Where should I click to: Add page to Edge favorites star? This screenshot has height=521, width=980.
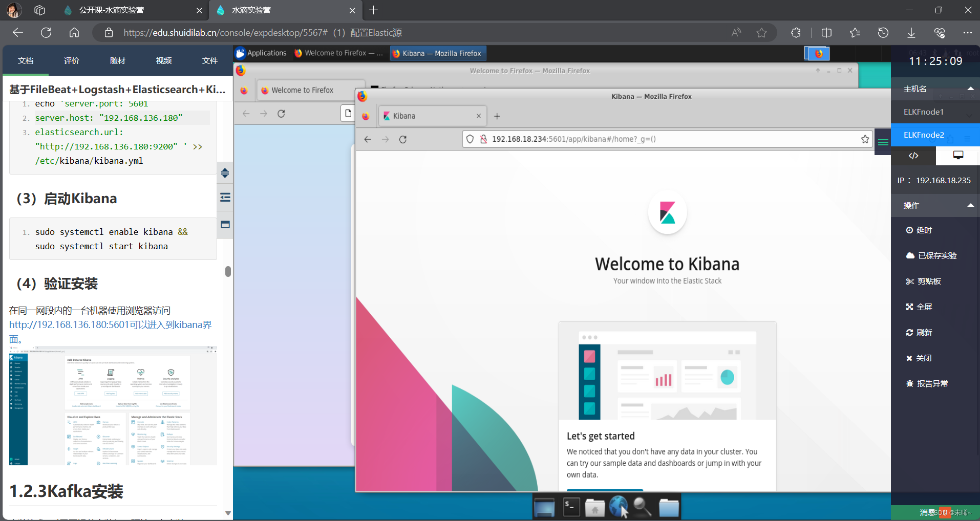(762, 33)
